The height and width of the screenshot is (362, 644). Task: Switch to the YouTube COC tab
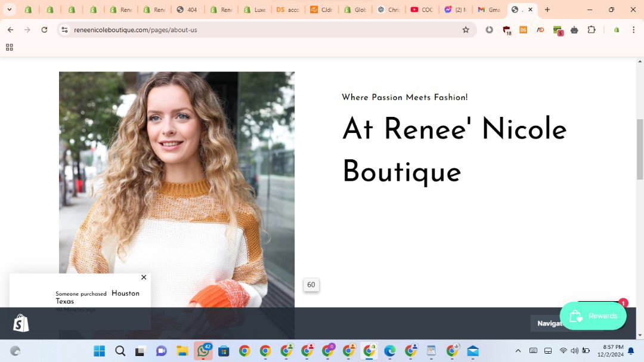[422, 10]
